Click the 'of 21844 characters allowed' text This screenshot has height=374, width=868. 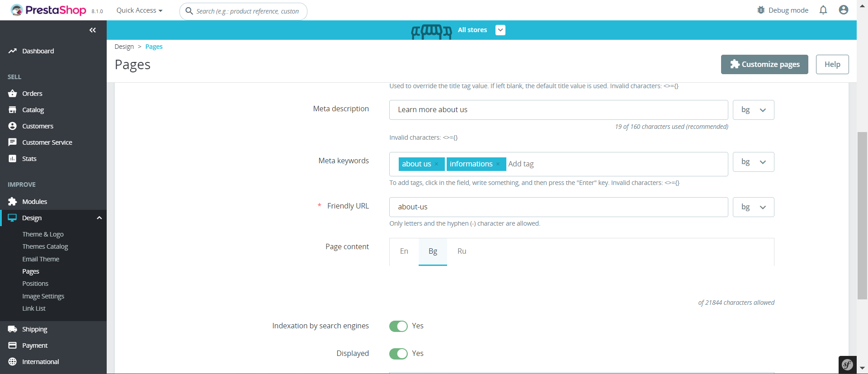(736, 303)
